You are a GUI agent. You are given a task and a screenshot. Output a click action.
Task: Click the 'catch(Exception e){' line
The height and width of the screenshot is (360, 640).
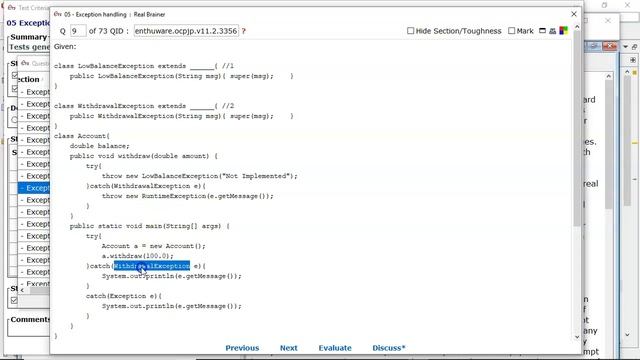124,296
